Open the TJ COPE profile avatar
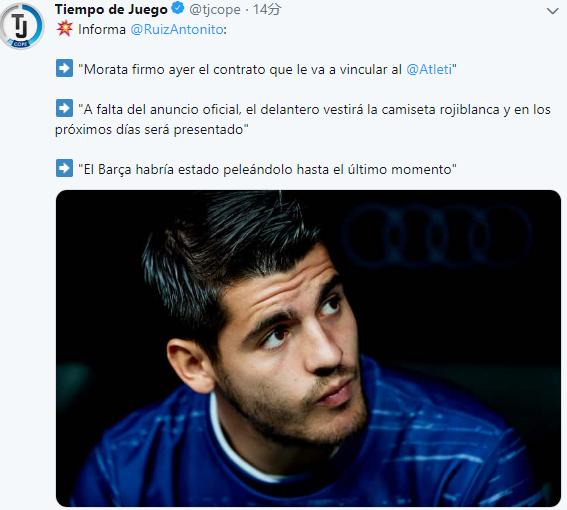Image resolution: width=567 pixels, height=510 pixels. [22, 26]
